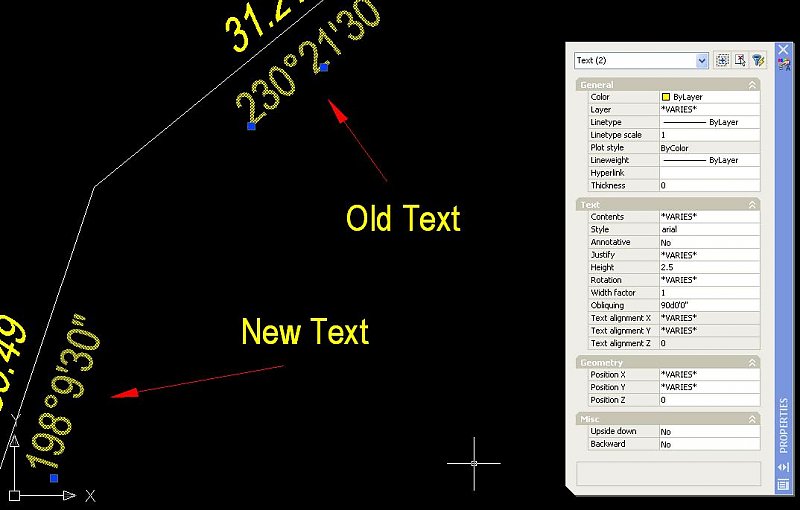This screenshot has height=510, width=800.
Task: Click the Style value arial
Action: (709, 230)
